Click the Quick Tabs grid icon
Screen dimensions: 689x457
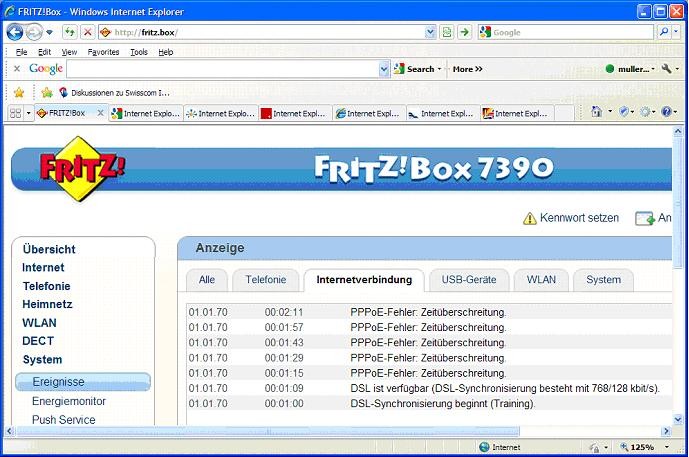[15, 113]
